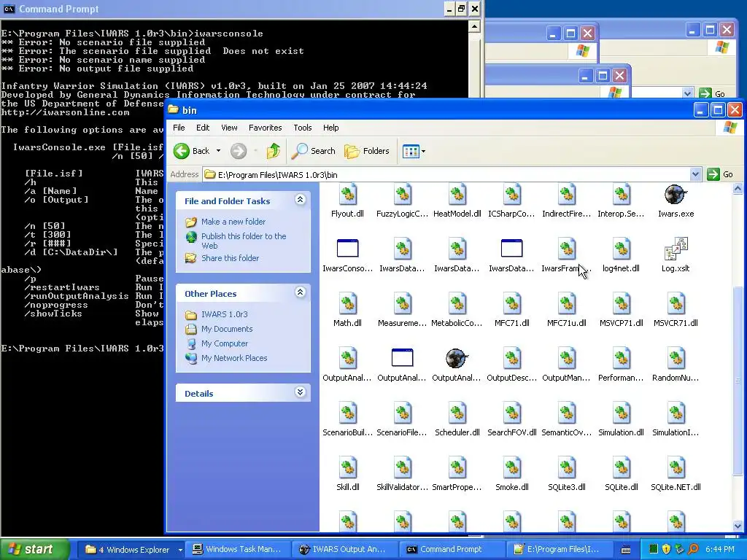Click bin window scrollbar down arrow

click(x=738, y=526)
